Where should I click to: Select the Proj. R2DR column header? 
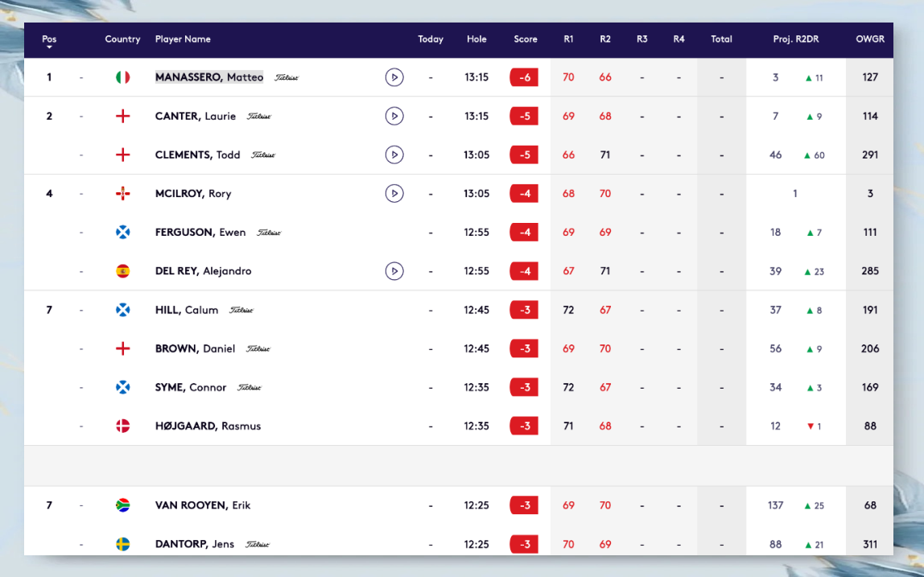(795, 39)
